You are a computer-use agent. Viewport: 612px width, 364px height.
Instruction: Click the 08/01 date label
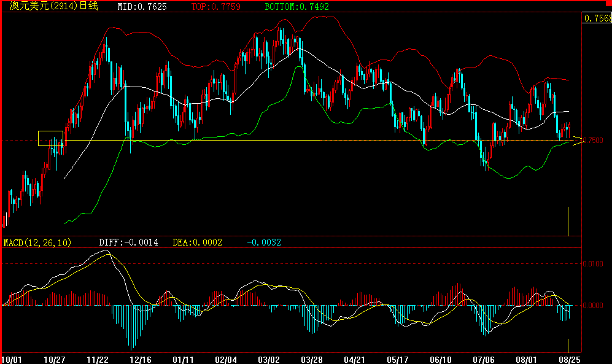click(526, 359)
